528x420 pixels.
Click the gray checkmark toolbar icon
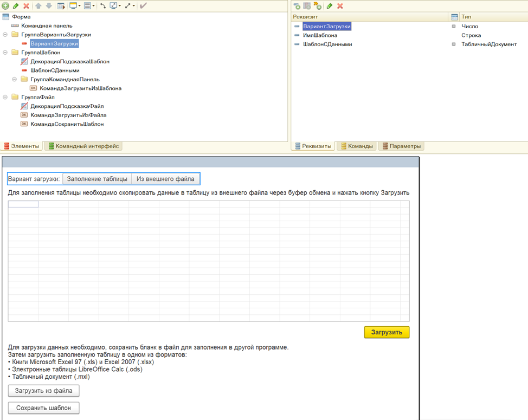tap(143, 6)
